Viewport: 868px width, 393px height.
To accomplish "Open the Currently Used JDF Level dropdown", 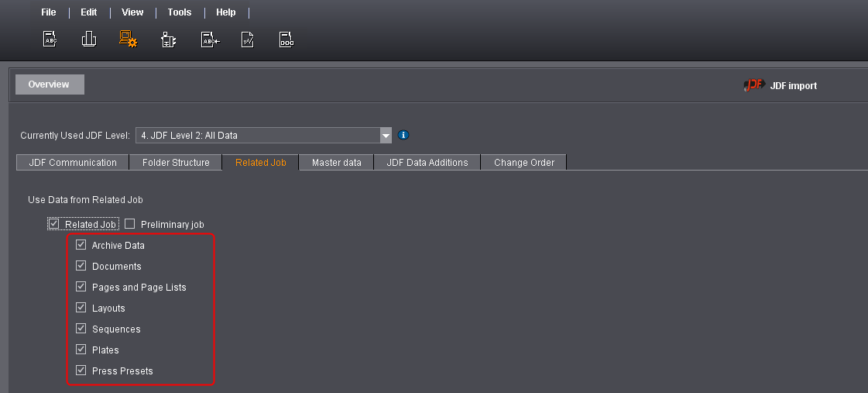I will 386,136.
